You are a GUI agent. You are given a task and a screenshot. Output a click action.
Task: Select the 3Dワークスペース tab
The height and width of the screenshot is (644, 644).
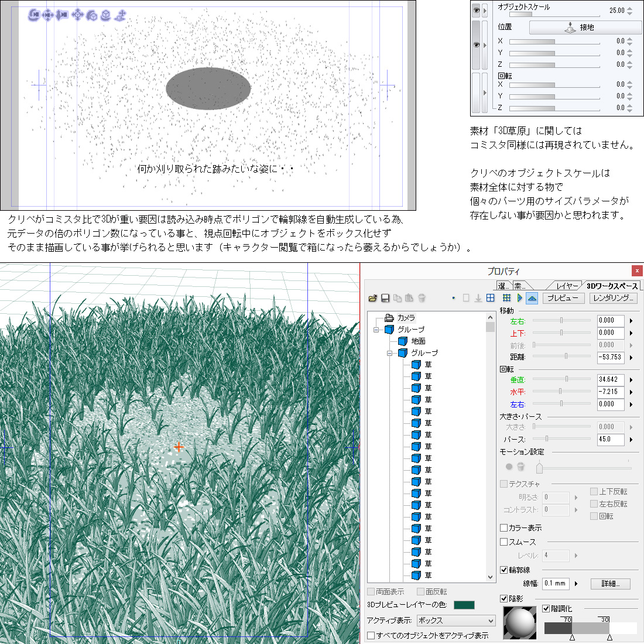tap(612, 286)
